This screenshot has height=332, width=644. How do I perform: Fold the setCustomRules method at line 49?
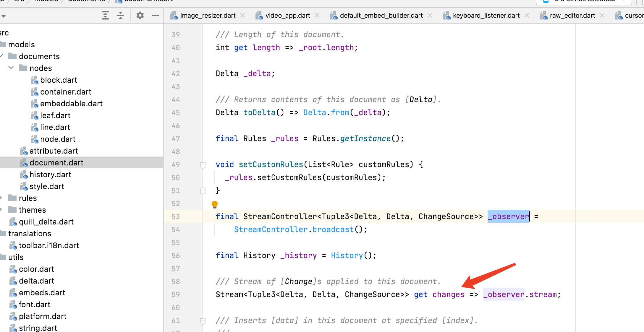203,165
